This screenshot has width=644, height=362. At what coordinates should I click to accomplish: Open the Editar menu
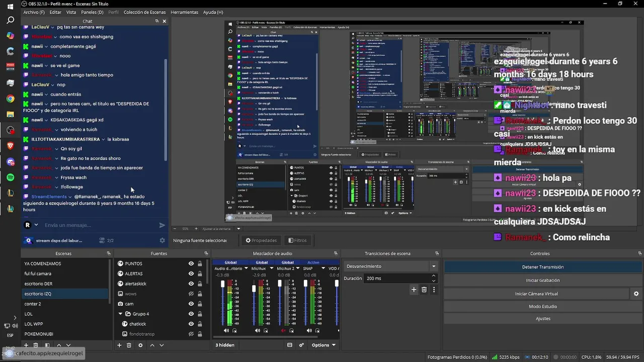click(x=55, y=12)
